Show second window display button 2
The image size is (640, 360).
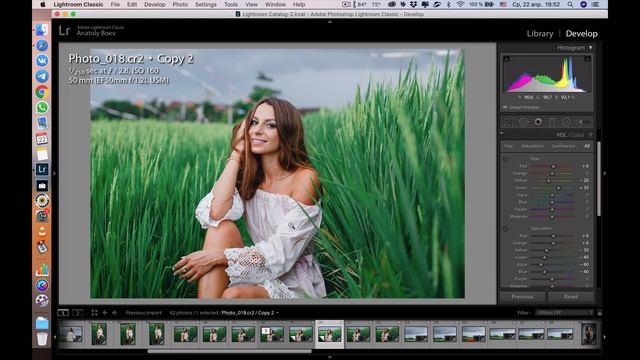(x=78, y=313)
